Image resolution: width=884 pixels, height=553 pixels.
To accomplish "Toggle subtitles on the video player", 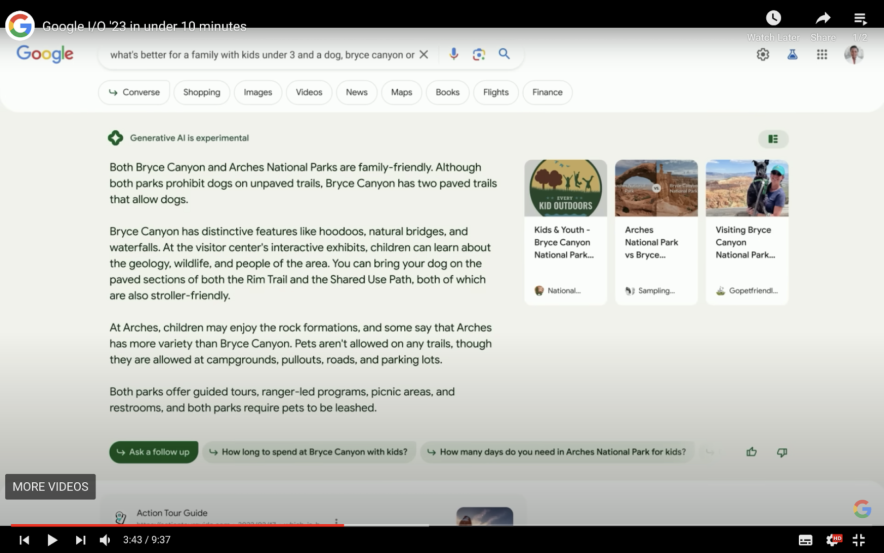I will [805, 540].
